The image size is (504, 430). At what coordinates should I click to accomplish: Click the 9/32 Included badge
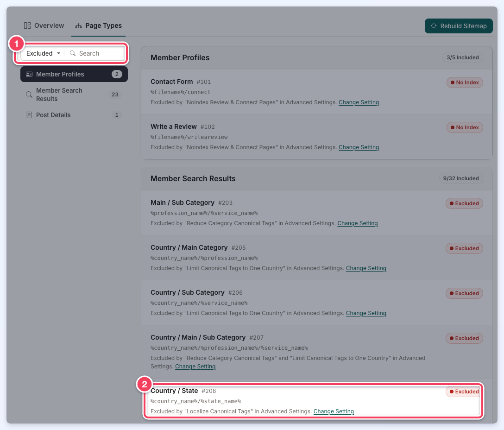click(x=461, y=178)
